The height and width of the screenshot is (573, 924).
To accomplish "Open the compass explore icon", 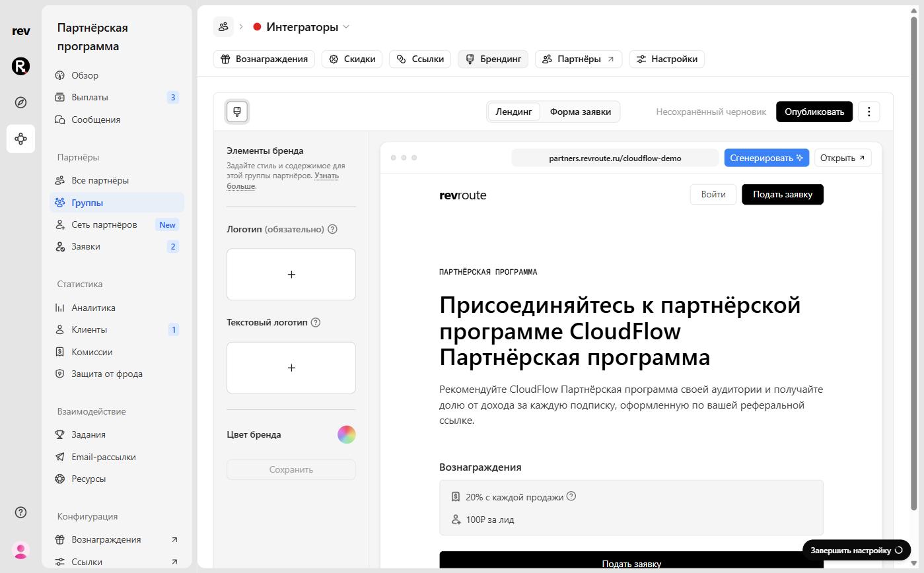I will point(20,102).
